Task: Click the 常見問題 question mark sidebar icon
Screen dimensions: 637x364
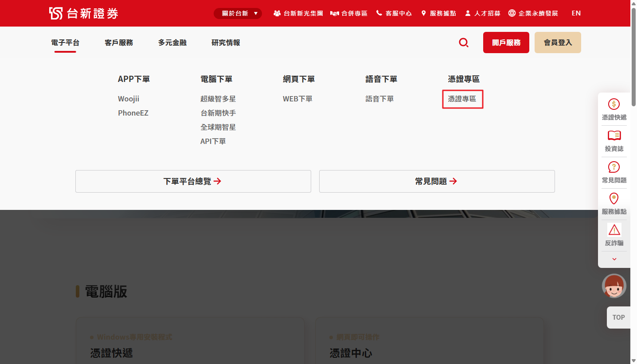Action: coord(614,167)
